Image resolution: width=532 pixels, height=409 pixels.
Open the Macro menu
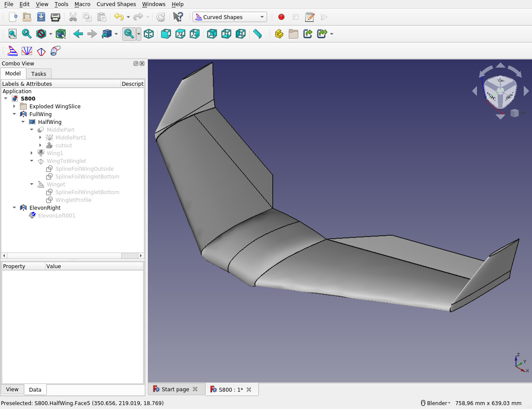[82, 4]
